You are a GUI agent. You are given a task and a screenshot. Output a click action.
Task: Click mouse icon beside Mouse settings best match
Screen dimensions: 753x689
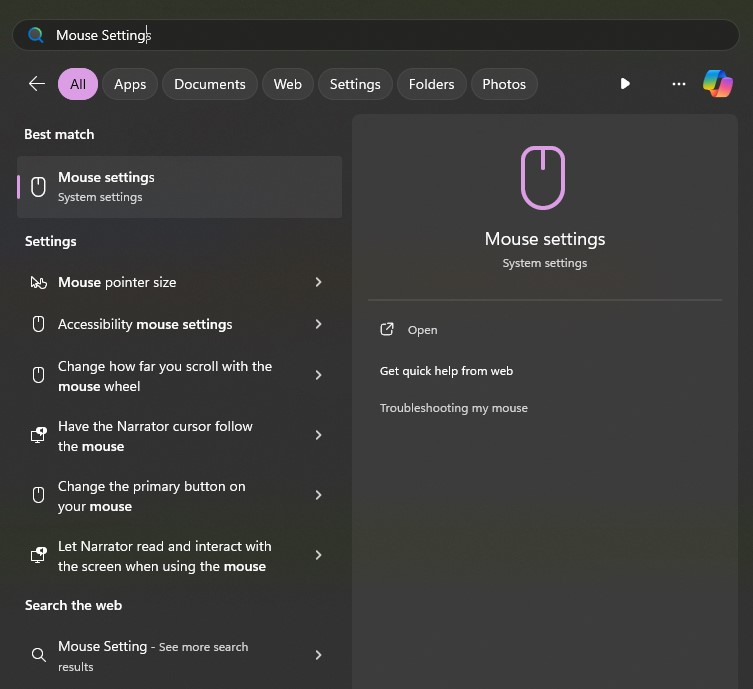pyautogui.click(x=38, y=187)
